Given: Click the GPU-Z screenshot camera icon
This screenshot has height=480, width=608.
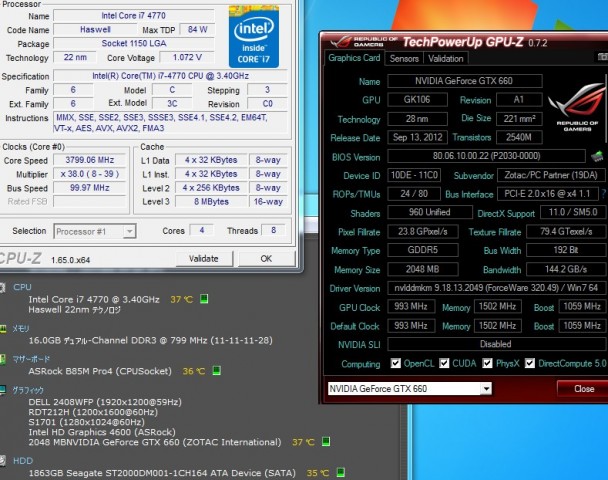Looking at the screenshot, I should (602, 57).
